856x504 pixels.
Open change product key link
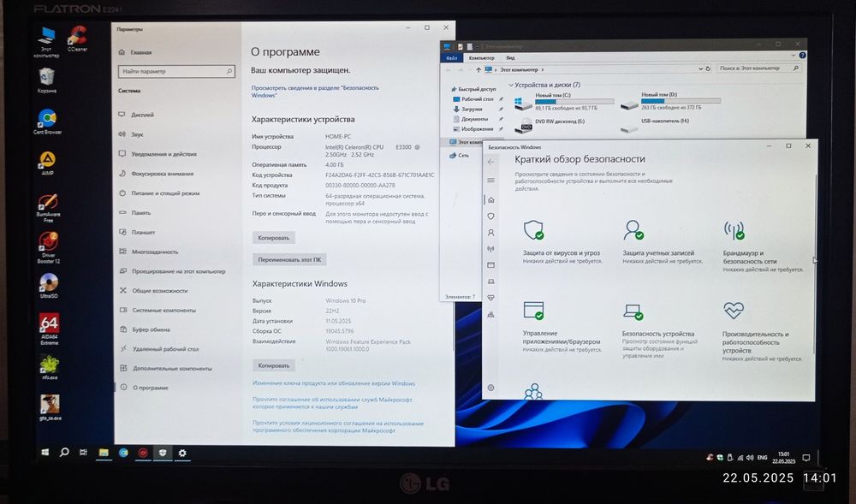point(334,383)
